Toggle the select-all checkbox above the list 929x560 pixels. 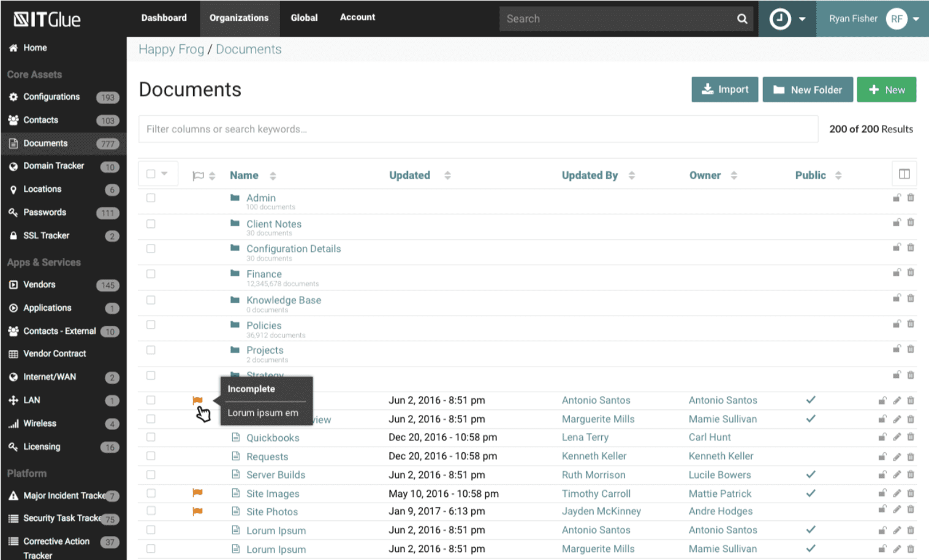151,173
